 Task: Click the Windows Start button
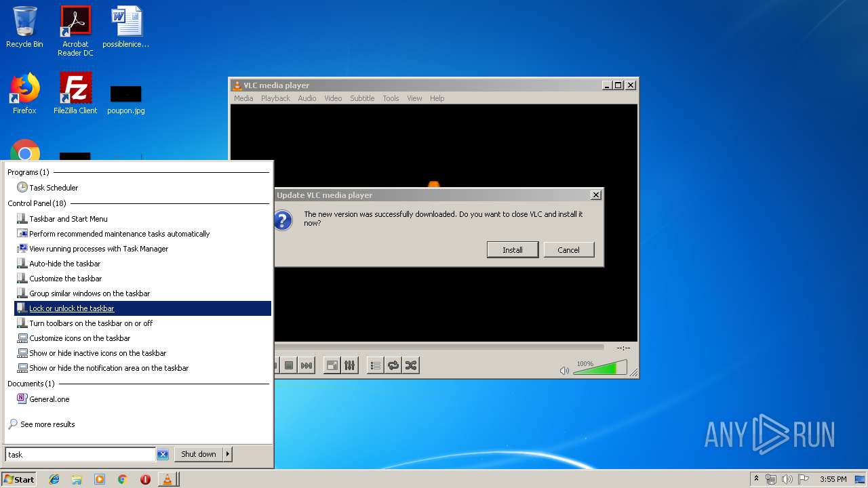[x=18, y=479]
